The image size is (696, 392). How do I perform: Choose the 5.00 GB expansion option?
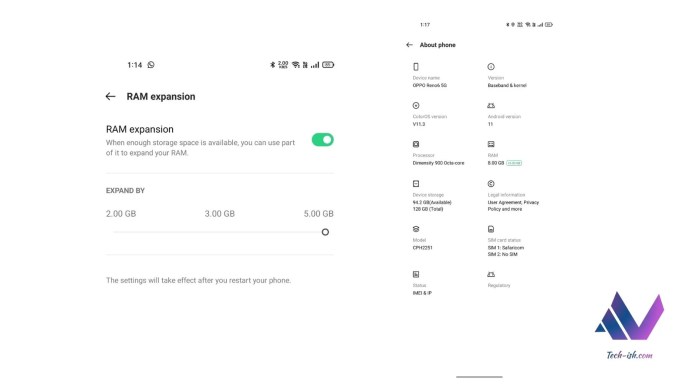coord(318,214)
